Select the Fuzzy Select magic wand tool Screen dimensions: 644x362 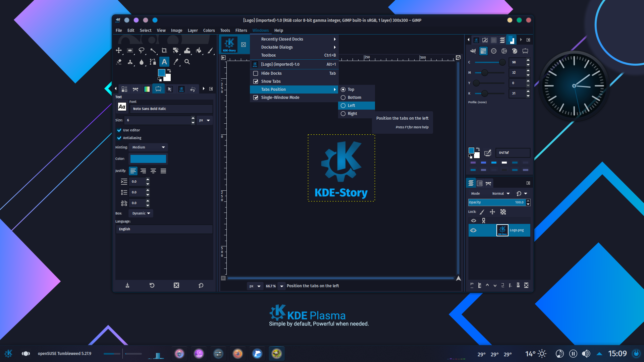pyautogui.click(x=153, y=50)
